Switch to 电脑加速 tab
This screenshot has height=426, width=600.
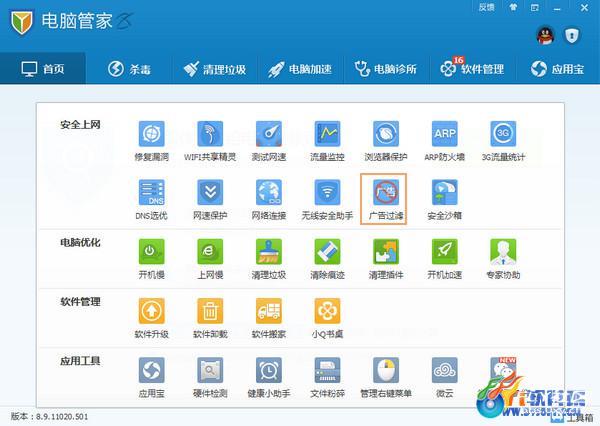(x=301, y=69)
